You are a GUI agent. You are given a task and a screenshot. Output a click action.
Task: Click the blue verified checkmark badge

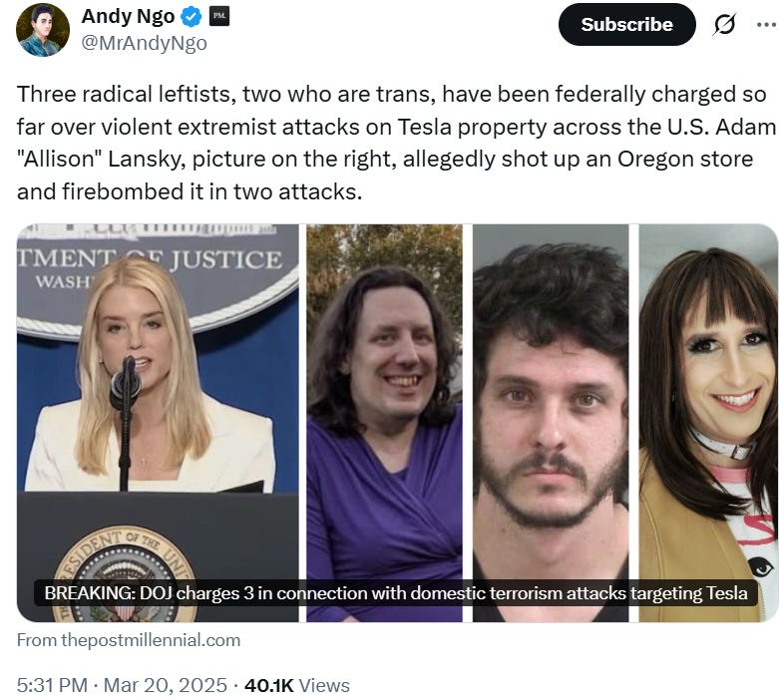coord(191,17)
